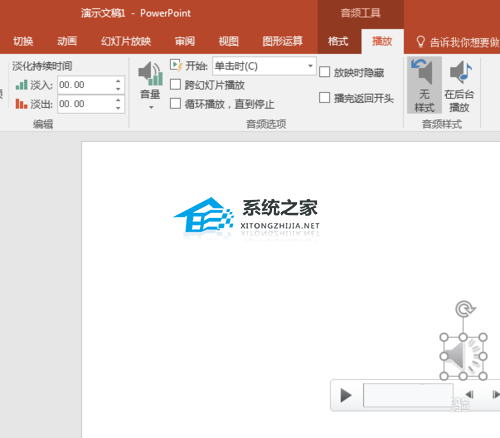Click the 告诉我你想要做 search box
500x438 pixels.
[464, 42]
